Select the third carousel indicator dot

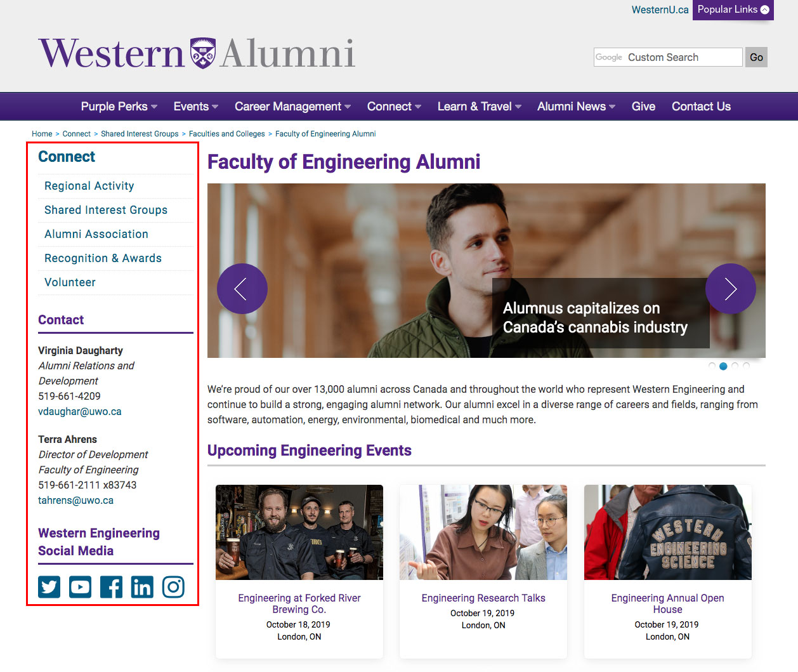click(x=735, y=366)
